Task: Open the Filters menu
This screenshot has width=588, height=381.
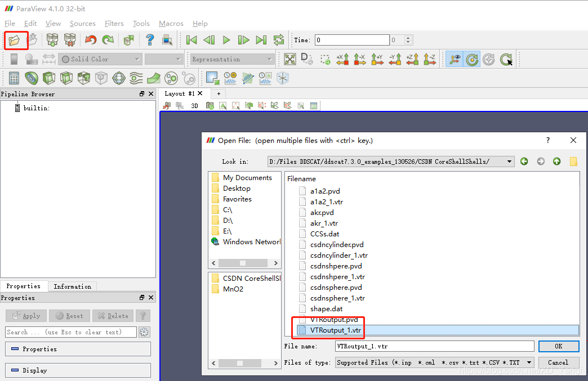Action: coord(114,24)
